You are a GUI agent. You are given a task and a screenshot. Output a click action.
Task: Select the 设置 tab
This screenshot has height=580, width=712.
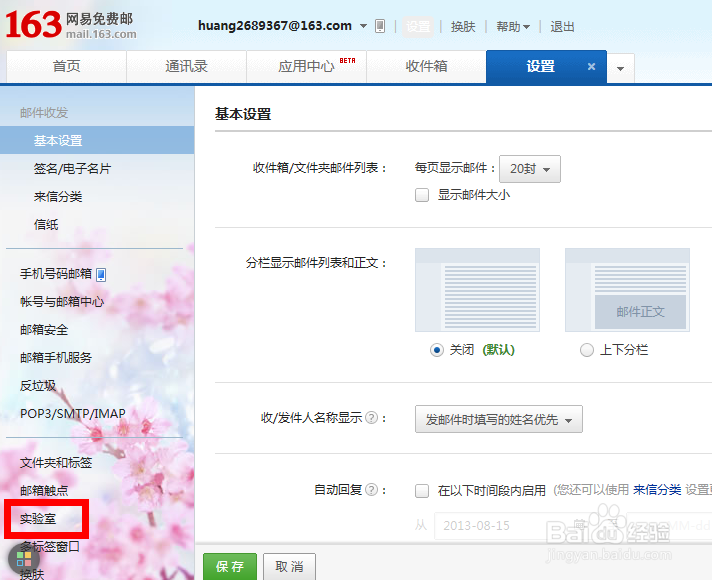(540, 66)
